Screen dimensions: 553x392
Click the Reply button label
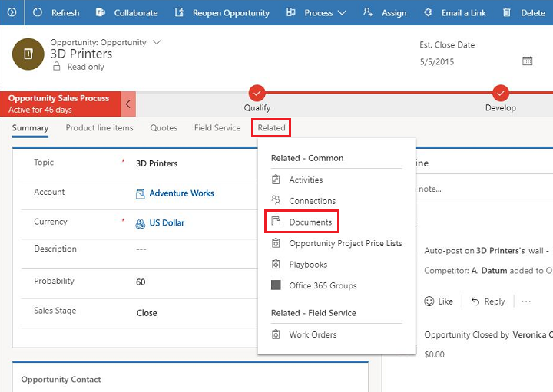tap(495, 301)
